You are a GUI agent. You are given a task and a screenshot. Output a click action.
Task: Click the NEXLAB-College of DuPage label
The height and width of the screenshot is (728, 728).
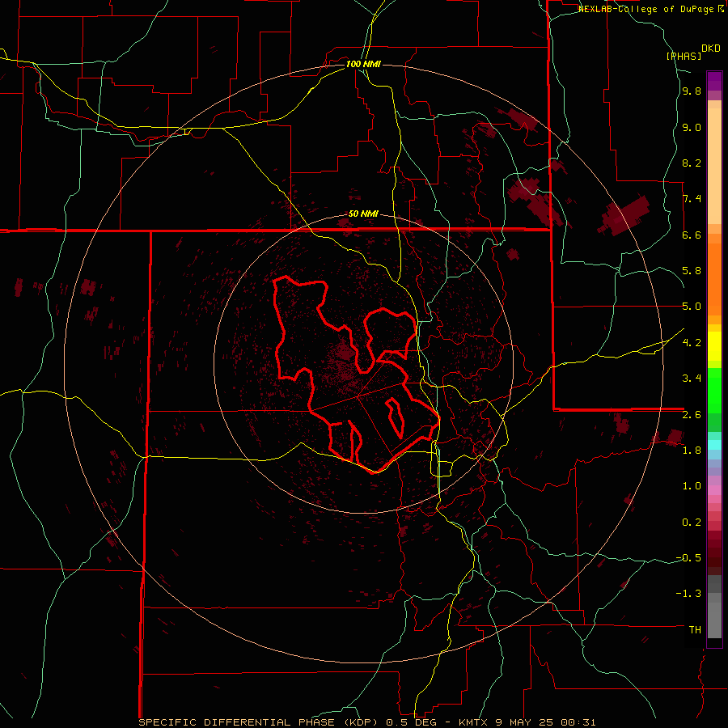(x=647, y=9)
